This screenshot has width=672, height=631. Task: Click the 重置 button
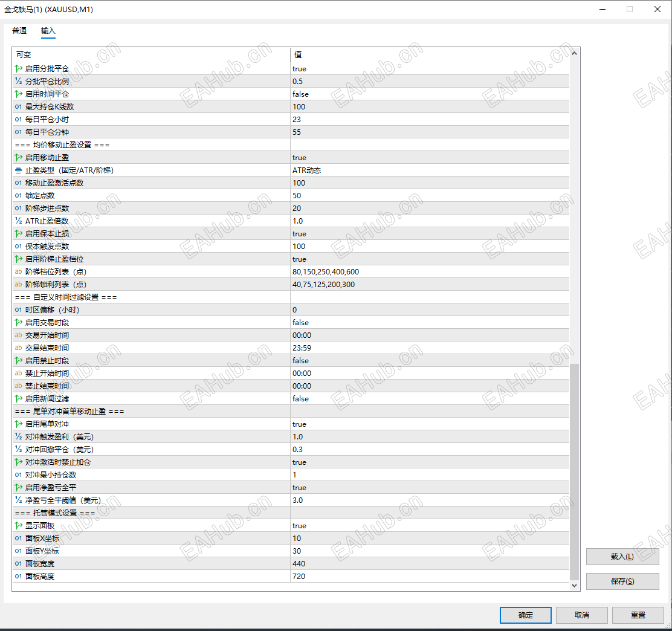coord(638,615)
